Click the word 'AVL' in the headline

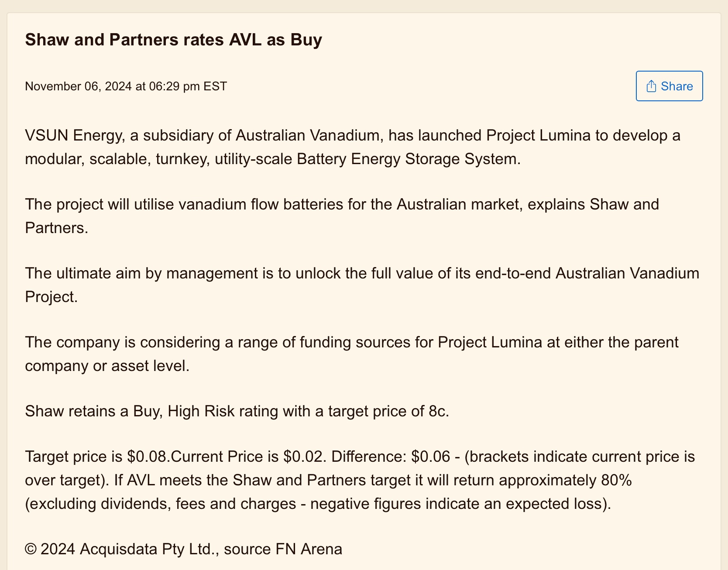pos(245,40)
